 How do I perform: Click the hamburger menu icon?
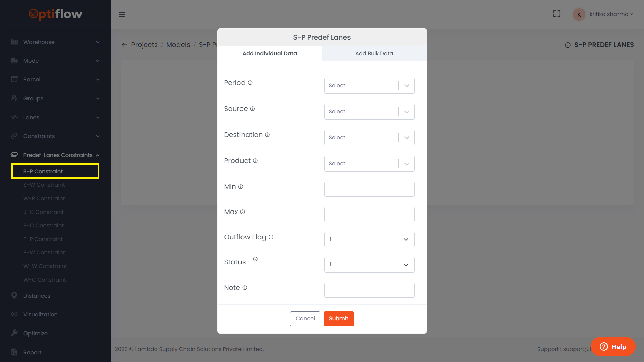[x=122, y=14]
